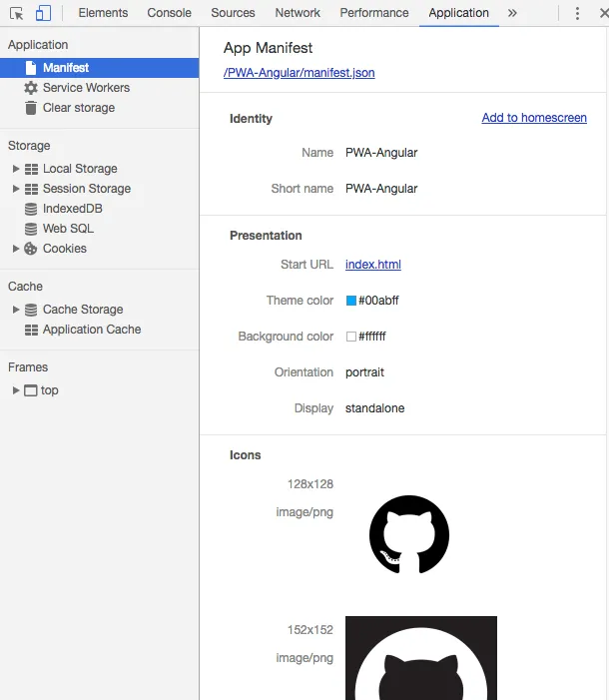The width and height of the screenshot is (609, 700).
Task: Show more tabs with double chevron
Action: (512, 13)
